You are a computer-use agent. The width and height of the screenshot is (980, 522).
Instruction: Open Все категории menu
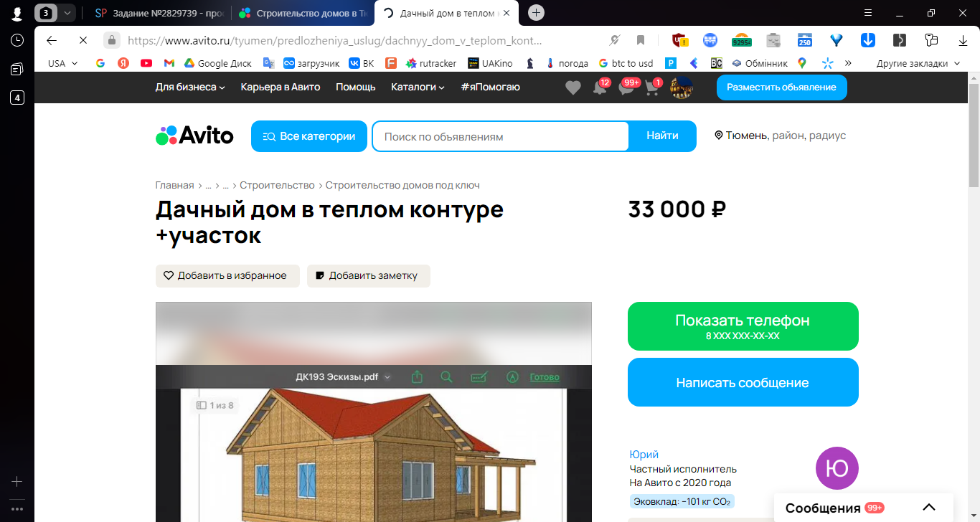309,136
